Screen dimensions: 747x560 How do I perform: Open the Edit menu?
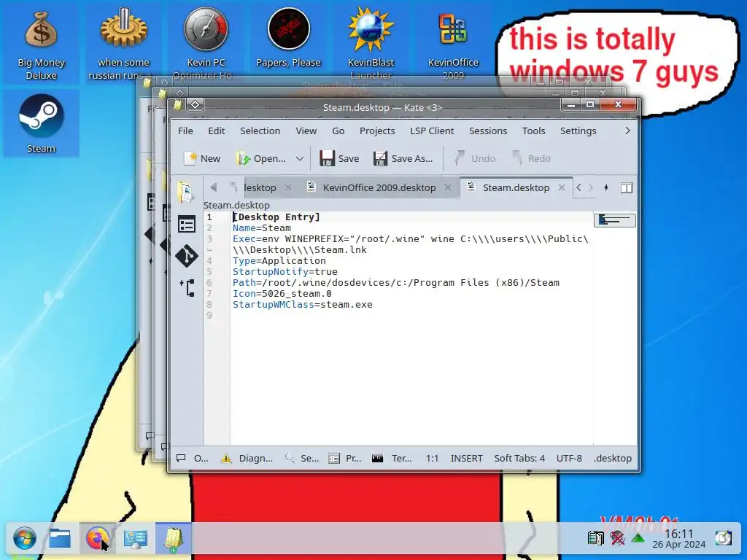(216, 131)
